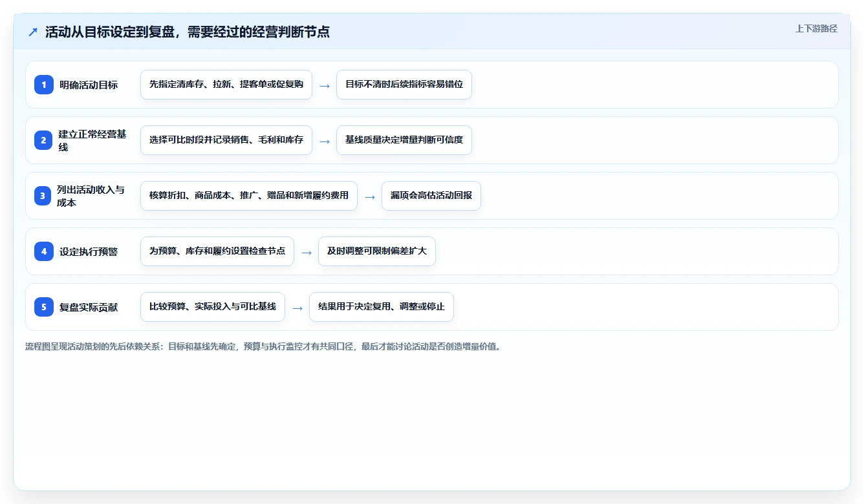The image size is (864, 504).
Task: Click the arrow icon beside the flowchart title
Action: point(33,32)
